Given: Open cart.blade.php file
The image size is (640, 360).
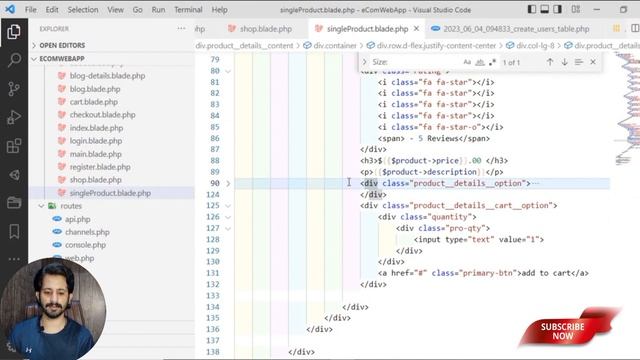Looking at the screenshot, I should tap(93, 102).
